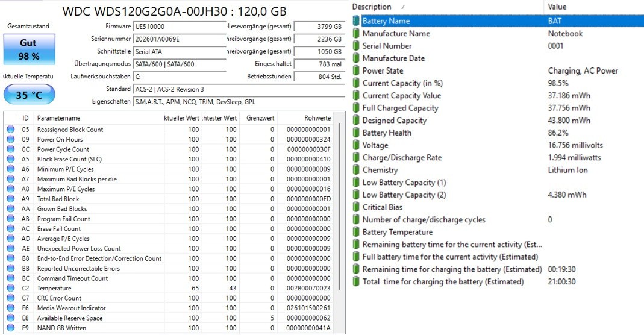
Task: Click the status orb for Available Reserve Space
Action: 11,318
